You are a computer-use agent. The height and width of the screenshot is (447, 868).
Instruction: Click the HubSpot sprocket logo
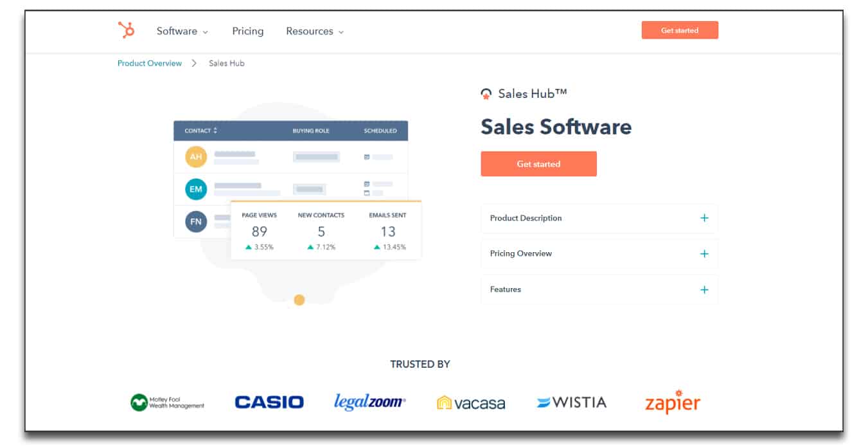(x=126, y=30)
